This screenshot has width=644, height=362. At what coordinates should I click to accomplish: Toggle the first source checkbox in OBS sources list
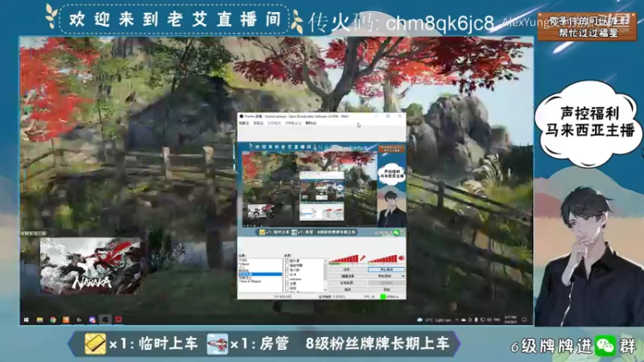pyautogui.click(x=287, y=261)
